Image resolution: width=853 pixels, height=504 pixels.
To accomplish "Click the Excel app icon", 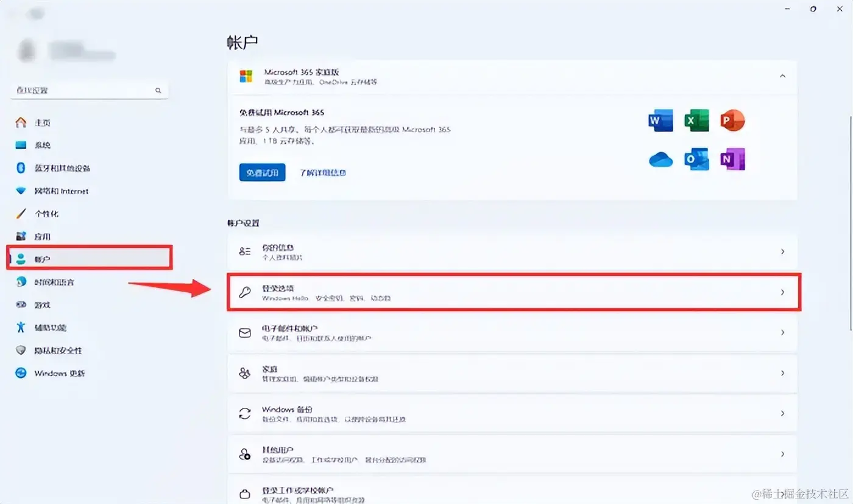I will tap(696, 121).
